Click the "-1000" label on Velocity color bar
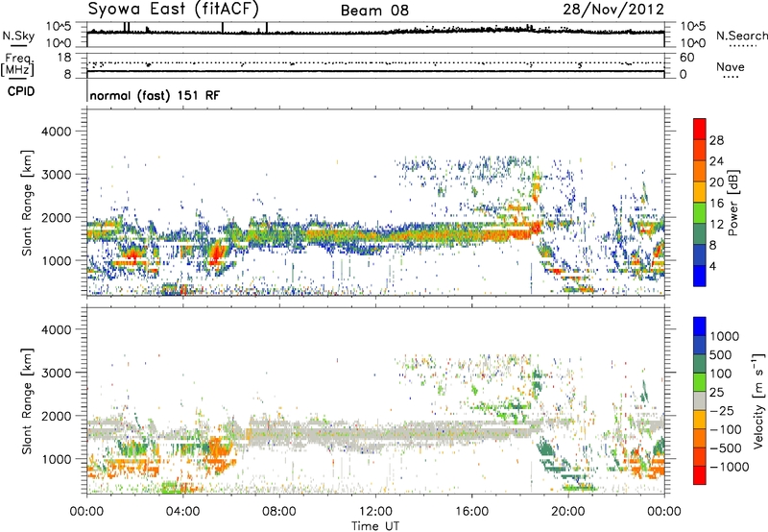768x532 pixels. click(x=730, y=467)
